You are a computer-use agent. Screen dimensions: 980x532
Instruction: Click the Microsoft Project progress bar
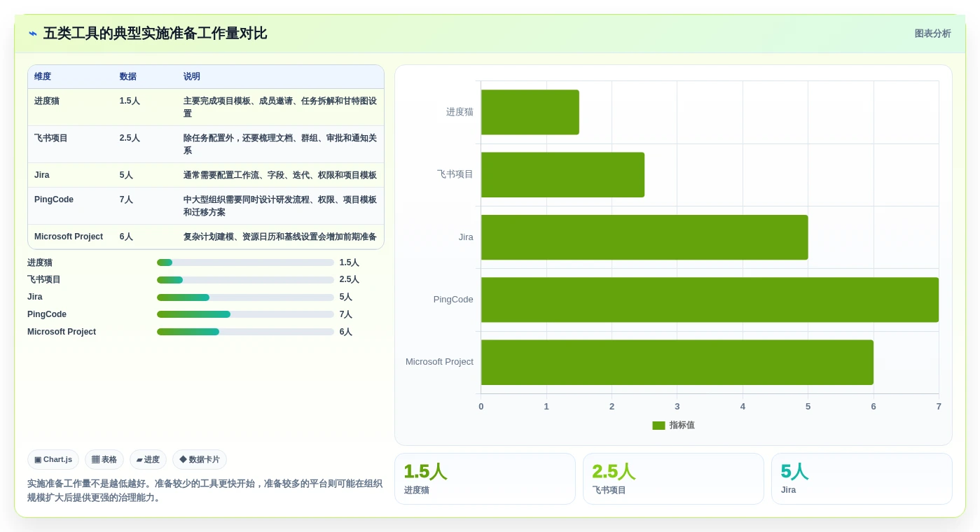[245, 332]
